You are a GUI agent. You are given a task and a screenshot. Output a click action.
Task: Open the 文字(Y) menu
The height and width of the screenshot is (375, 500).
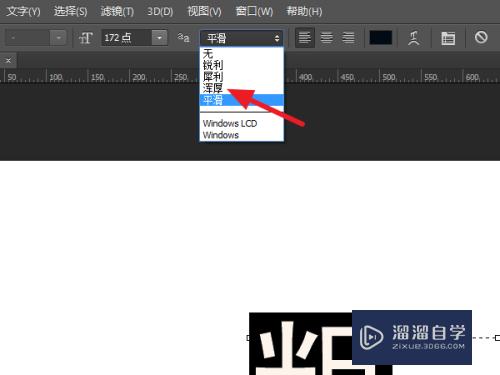tap(23, 11)
